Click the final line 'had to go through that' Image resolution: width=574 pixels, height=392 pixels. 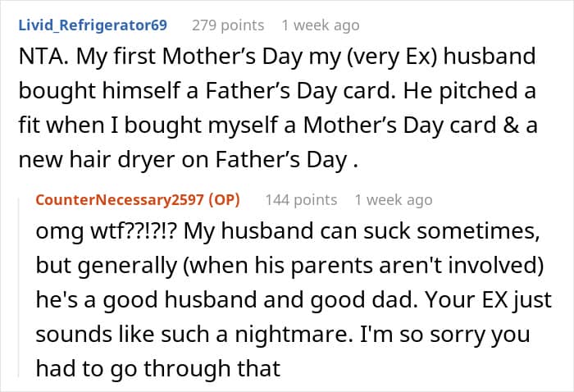(x=158, y=368)
